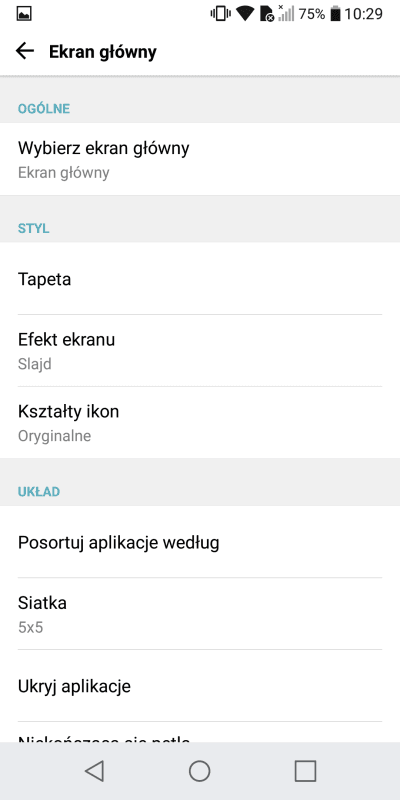This screenshot has width=400, height=800.
Task: Open Wybierz ekran główny setting
Action: tap(200, 159)
